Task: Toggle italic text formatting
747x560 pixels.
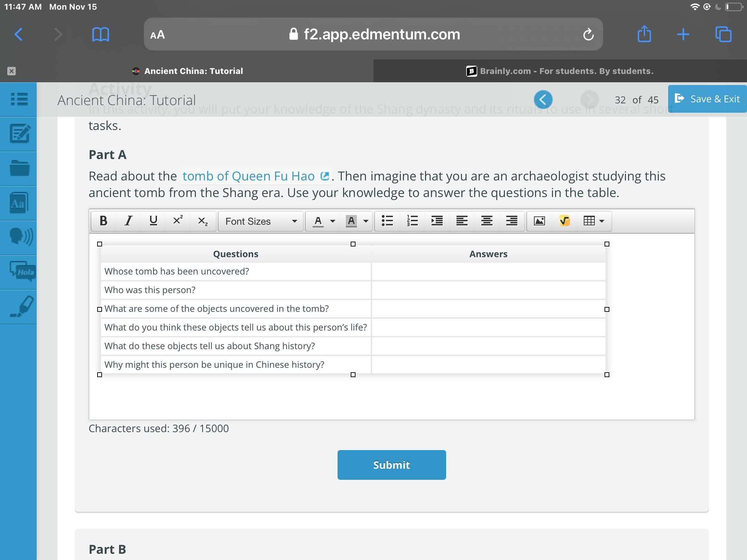Action: [128, 221]
